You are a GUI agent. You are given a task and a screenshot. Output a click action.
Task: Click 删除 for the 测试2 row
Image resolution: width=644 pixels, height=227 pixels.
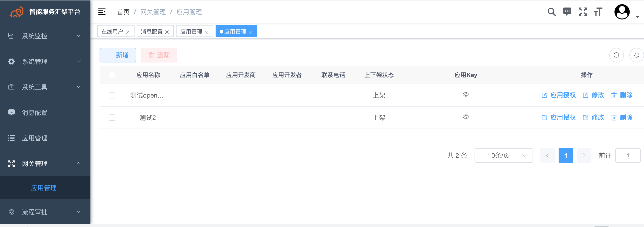click(x=622, y=117)
